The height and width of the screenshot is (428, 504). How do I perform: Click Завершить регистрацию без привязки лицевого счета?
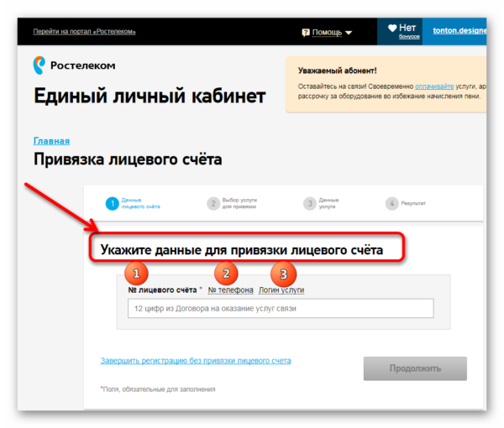[196, 361]
